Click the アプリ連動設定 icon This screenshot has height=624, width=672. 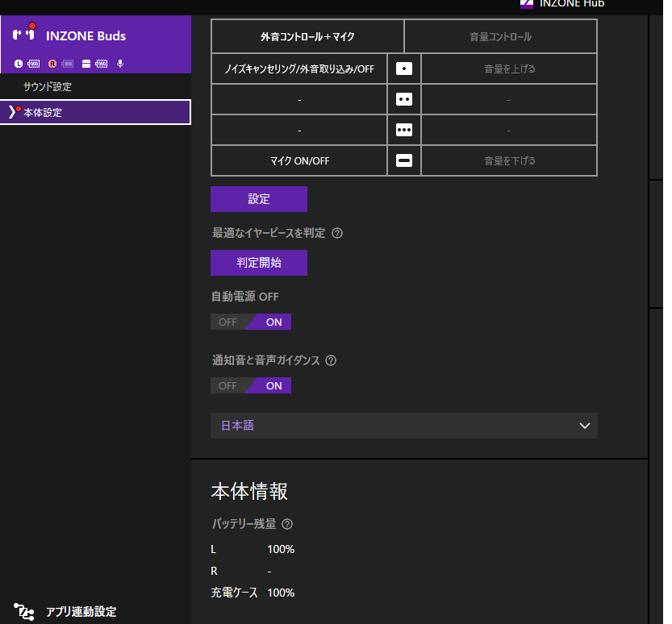point(24,612)
